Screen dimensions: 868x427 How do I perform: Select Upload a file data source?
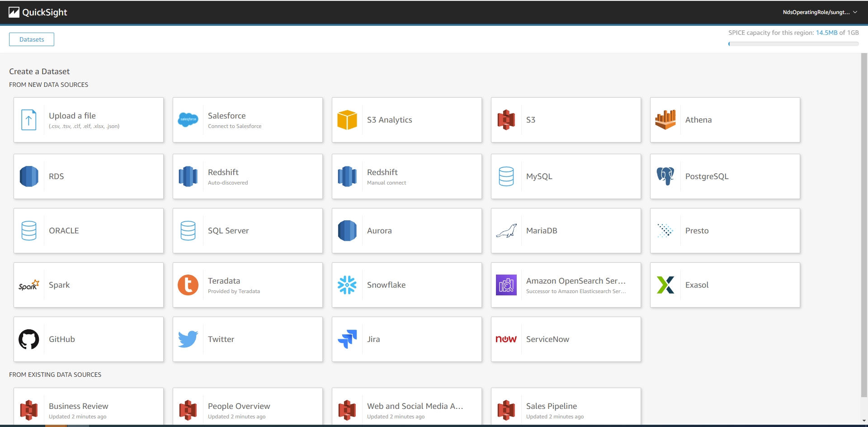(x=89, y=120)
